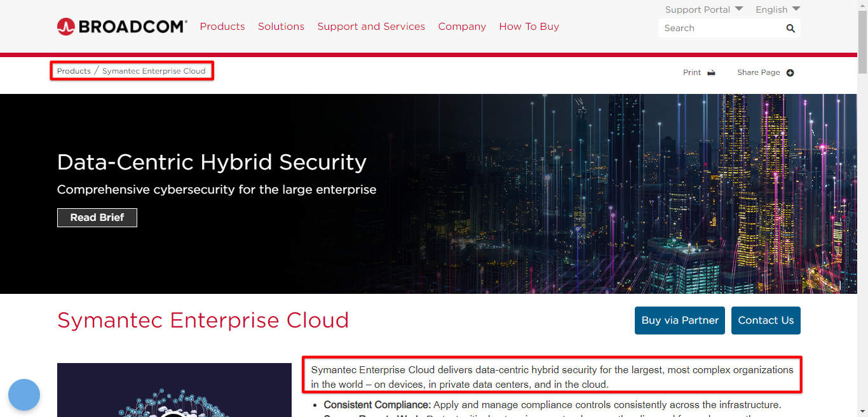Select Support and Services in navigation

pyautogui.click(x=371, y=26)
